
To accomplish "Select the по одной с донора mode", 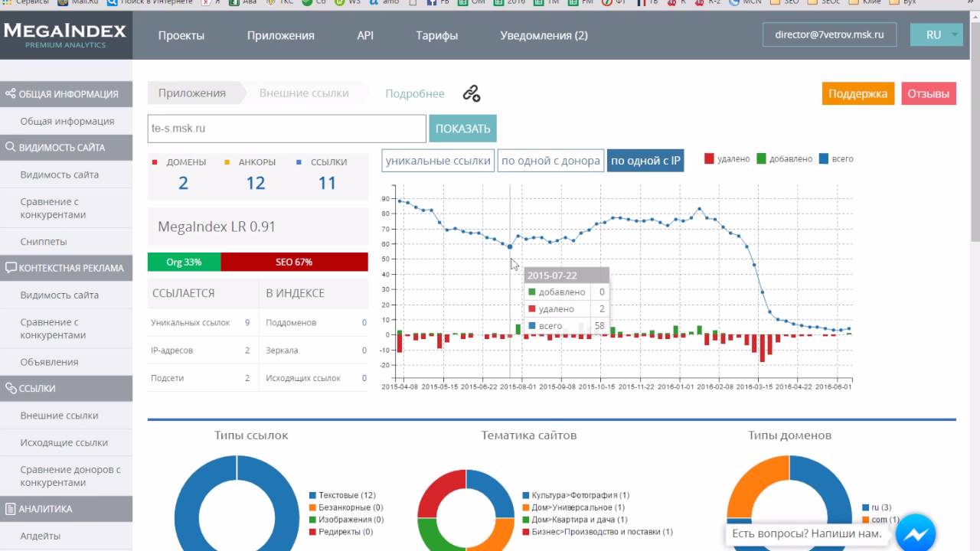I will pyautogui.click(x=550, y=161).
